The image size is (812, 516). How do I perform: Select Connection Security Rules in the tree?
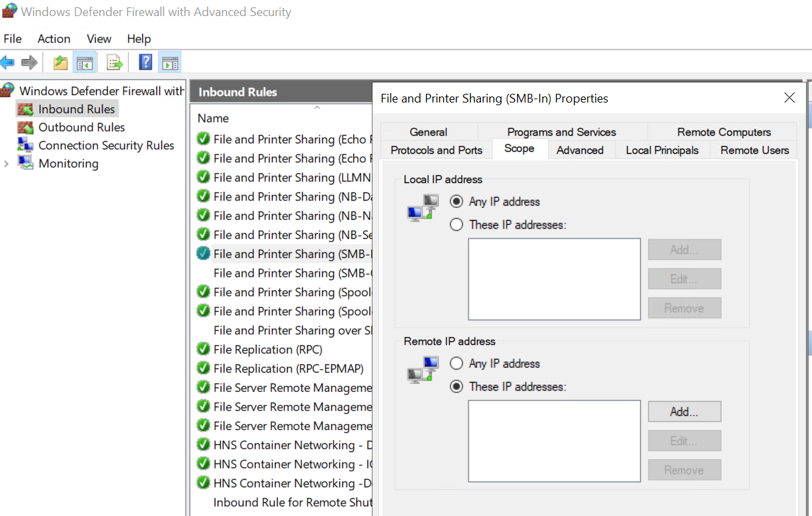(107, 145)
